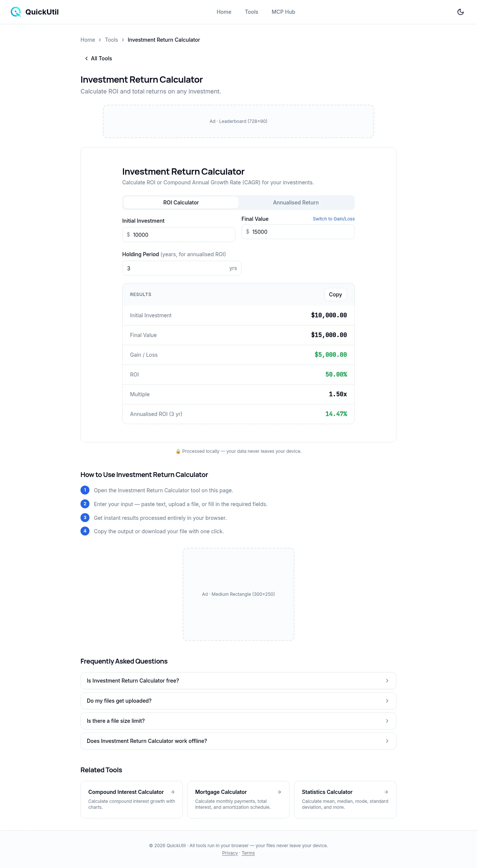Image resolution: width=477 pixels, height=868 pixels.
Task: Open the Tools page from the top navigation
Action: [x=251, y=12]
